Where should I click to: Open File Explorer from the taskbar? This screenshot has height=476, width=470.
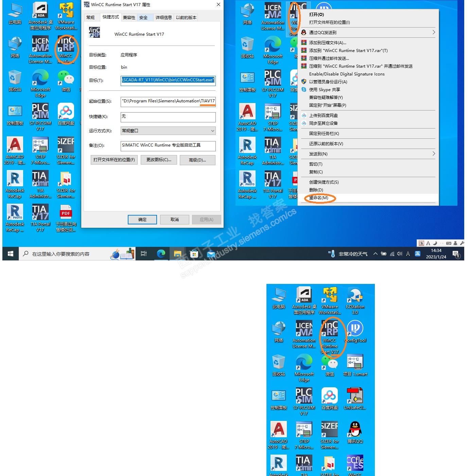point(177,254)
